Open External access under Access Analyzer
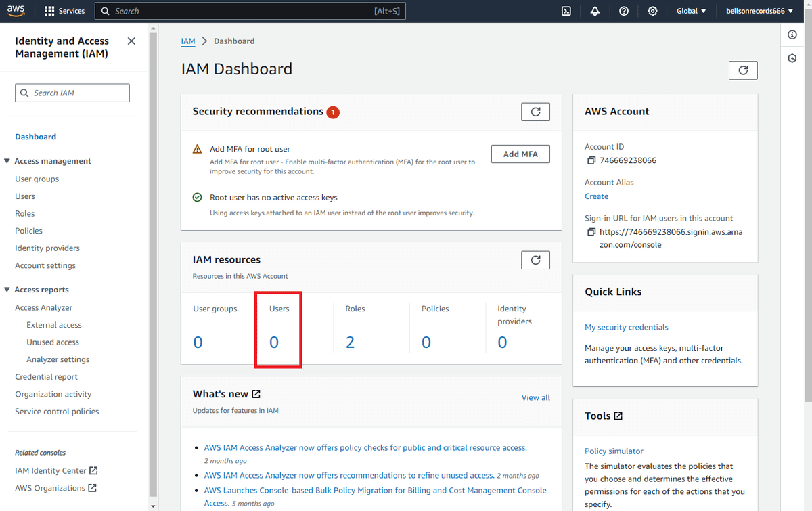Viewport: 812px width, 511px height. [54, 325]
